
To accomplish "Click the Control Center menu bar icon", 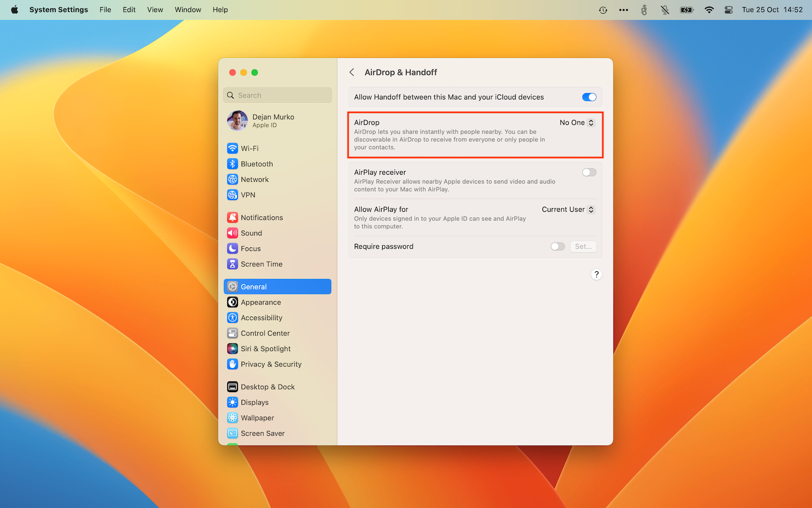I will [x=728, y=10].
